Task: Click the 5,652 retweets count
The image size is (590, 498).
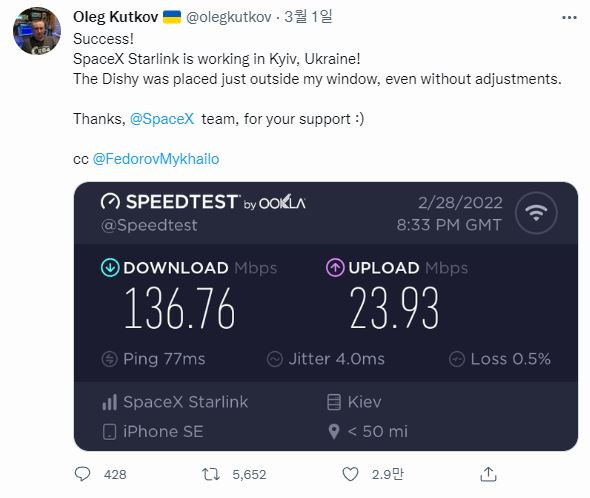Action: [x=249, y=474]
